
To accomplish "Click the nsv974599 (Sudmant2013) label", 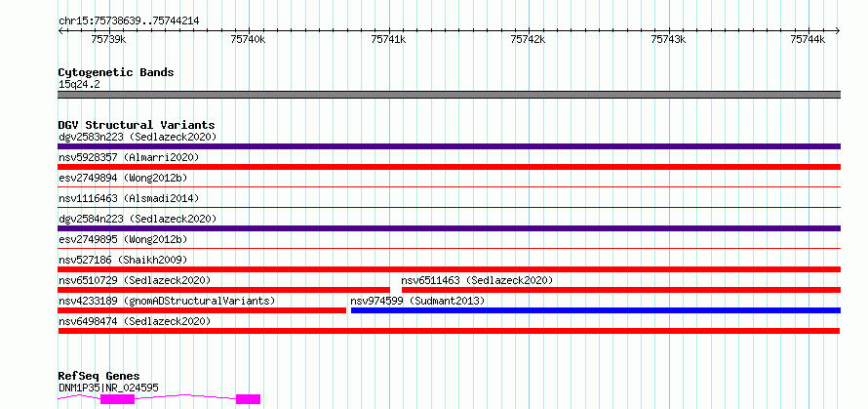I will 417,301.
